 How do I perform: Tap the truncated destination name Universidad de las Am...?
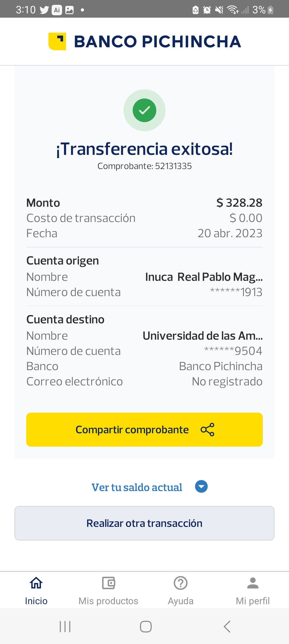(203, 336)
